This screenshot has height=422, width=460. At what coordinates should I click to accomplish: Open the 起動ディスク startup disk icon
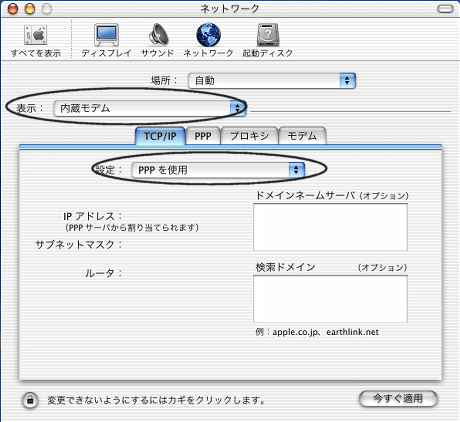coord(268,35)
